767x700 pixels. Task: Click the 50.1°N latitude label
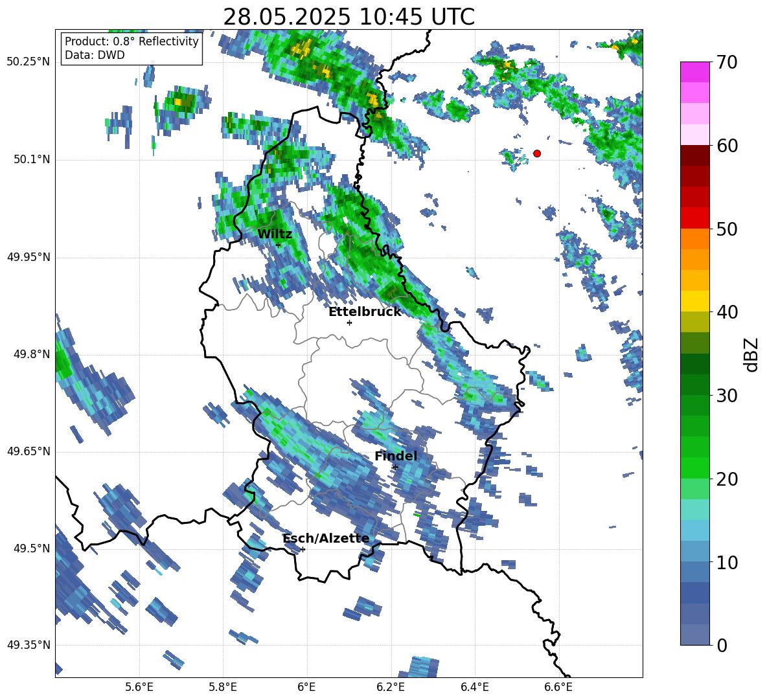coord(31,159)
